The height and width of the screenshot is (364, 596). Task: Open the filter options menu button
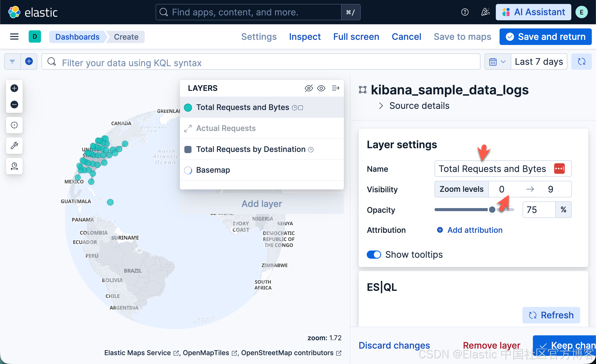(x=12, y=62)
